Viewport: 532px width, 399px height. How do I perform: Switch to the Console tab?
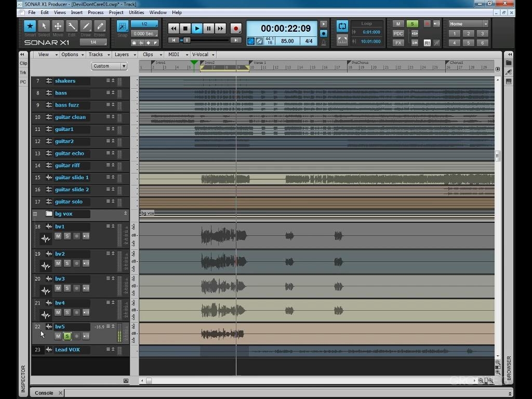point(44,393)
